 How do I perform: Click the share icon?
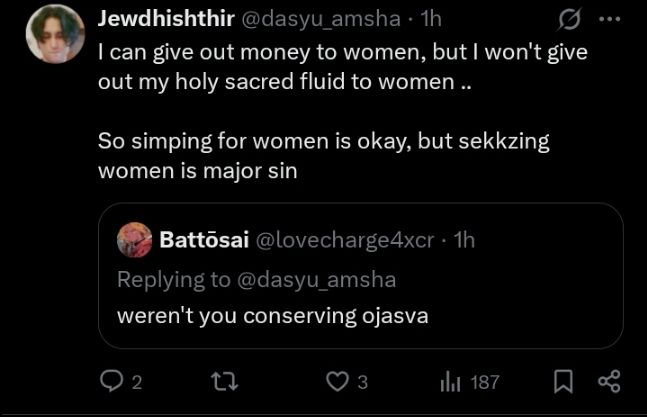608,381
